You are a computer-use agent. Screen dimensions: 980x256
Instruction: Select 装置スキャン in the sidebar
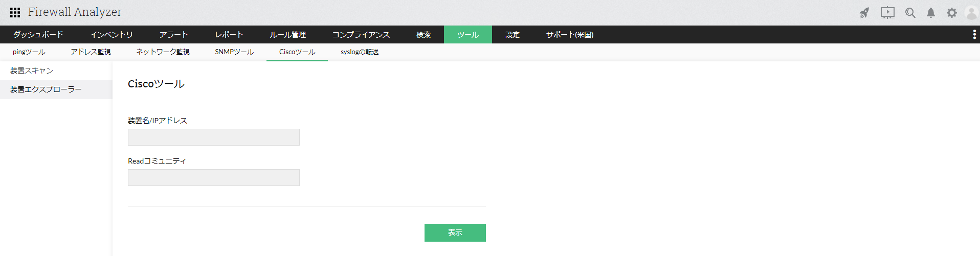point(56,71)
